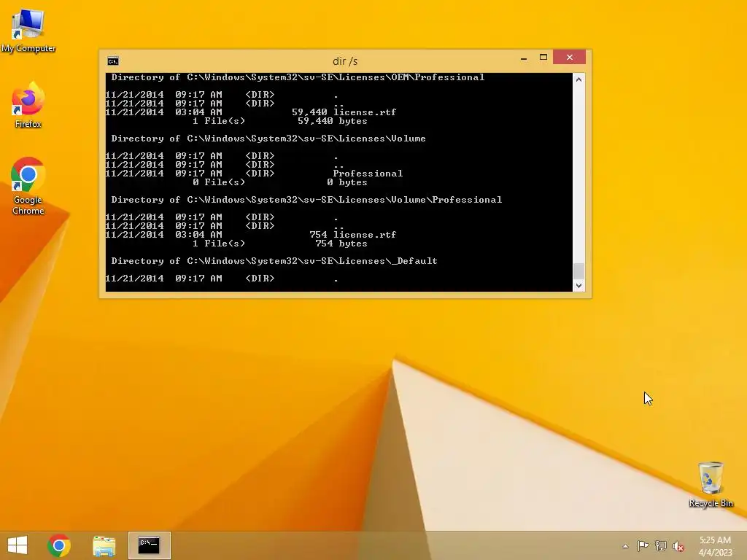Click the '0 File(s) 0 bytes' line
Viewport: 747px width, 560px height.
pos(280,182)
